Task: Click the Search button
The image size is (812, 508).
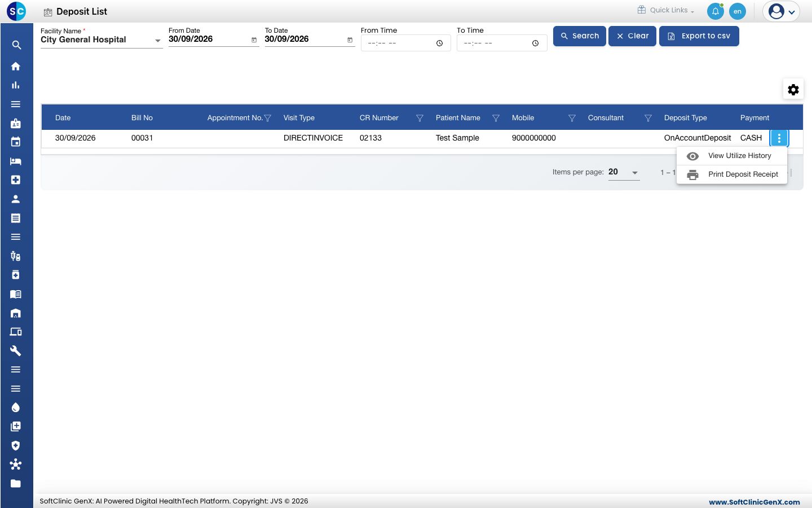Action: (580, 36)
